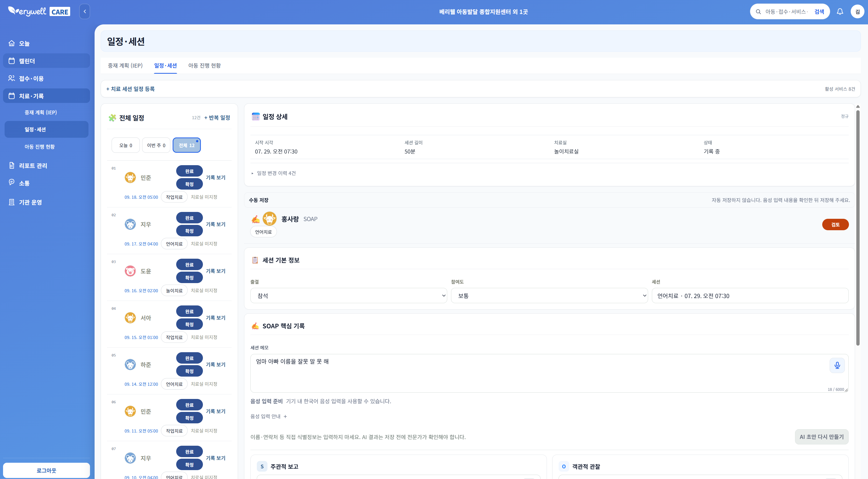The image size is (868, 479).
Task: Click the 도윤 pig avatar in row 03
Action: point(130,271)
